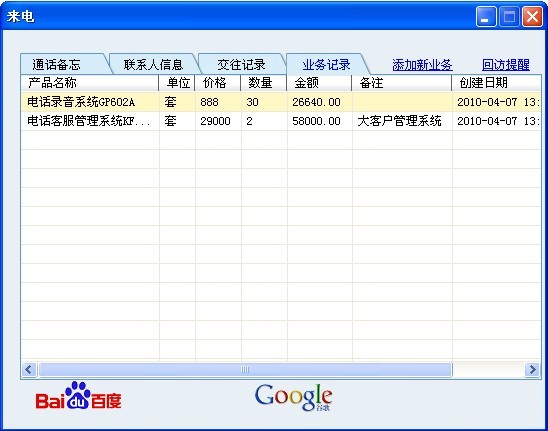Screen dimensions: 548x431
Task: Open the 交往记录 tab
Action: [241, 64]
